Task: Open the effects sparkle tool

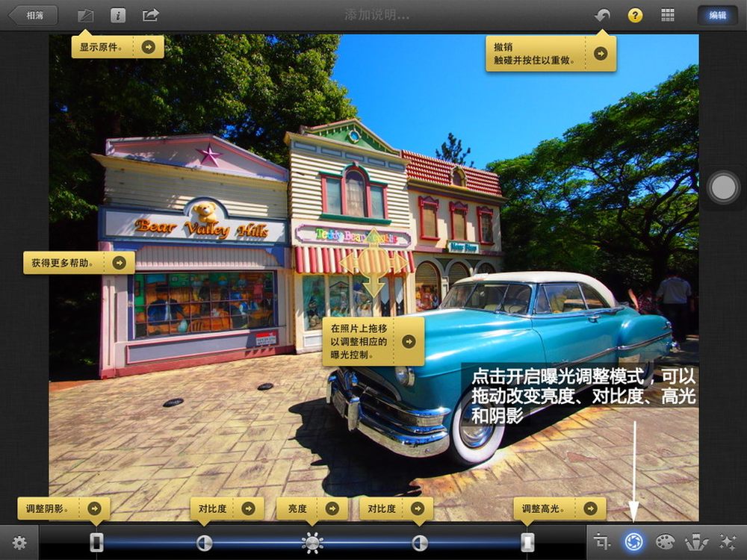Action: point(727,542)
